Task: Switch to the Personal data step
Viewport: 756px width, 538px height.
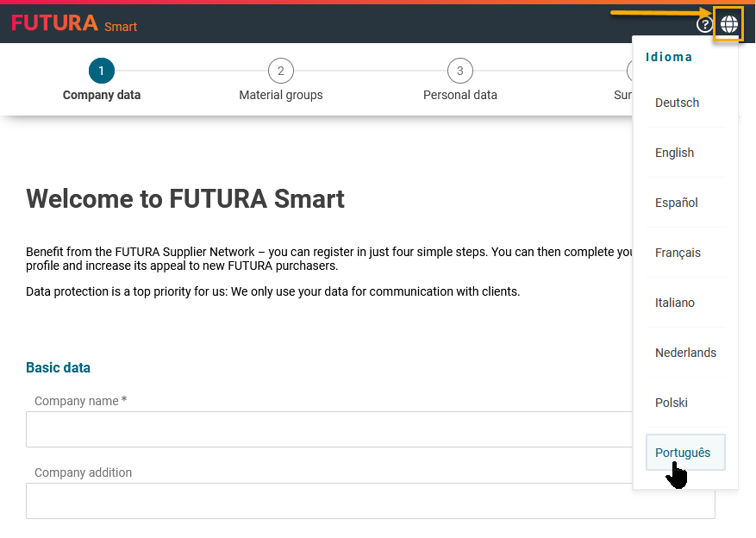Action: tap(459, 95)
